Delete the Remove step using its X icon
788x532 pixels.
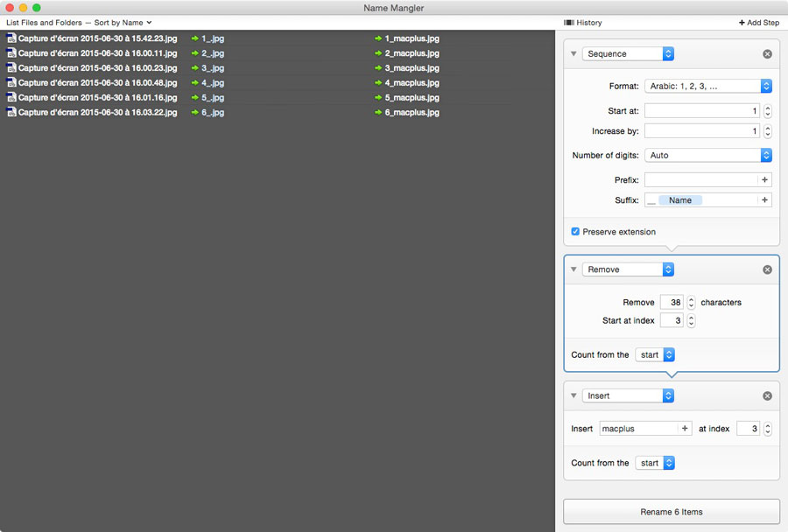click(767, 269)
